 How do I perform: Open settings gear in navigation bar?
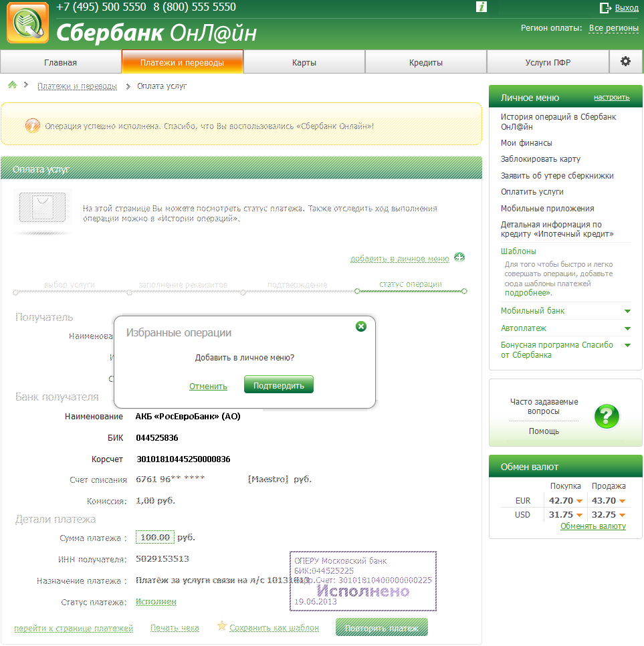click(625, 62)
